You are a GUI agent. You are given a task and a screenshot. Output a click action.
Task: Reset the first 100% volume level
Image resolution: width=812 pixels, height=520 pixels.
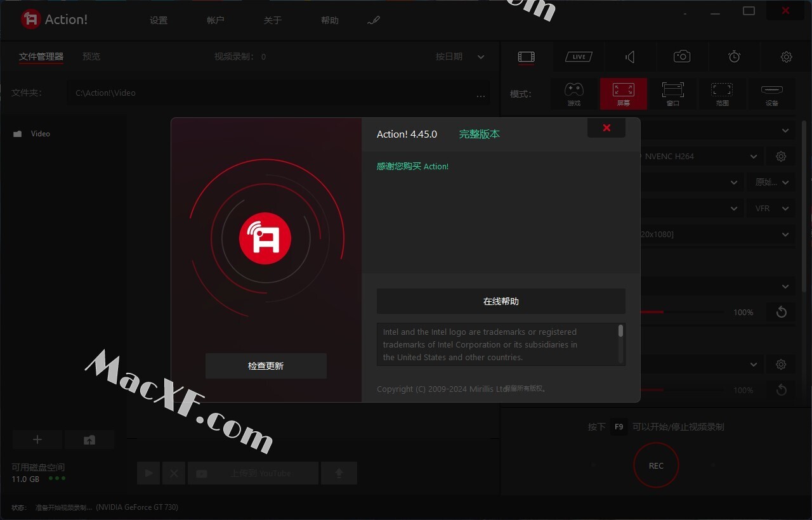point(781,312)
